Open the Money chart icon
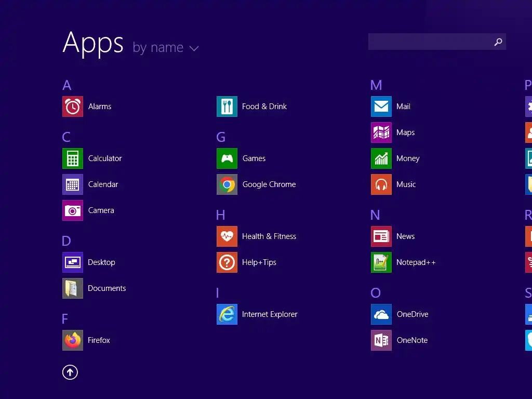 381,158
